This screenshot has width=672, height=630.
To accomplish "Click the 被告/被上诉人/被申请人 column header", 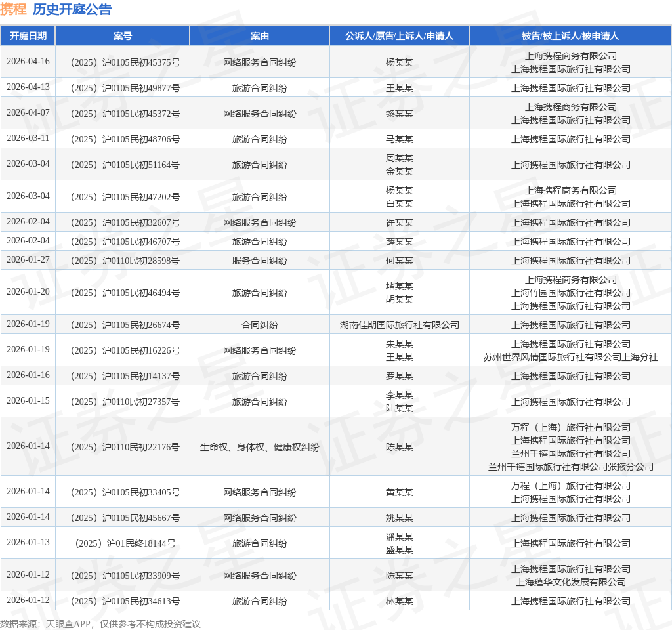I will pyautogui.click(x=570, y=36).
